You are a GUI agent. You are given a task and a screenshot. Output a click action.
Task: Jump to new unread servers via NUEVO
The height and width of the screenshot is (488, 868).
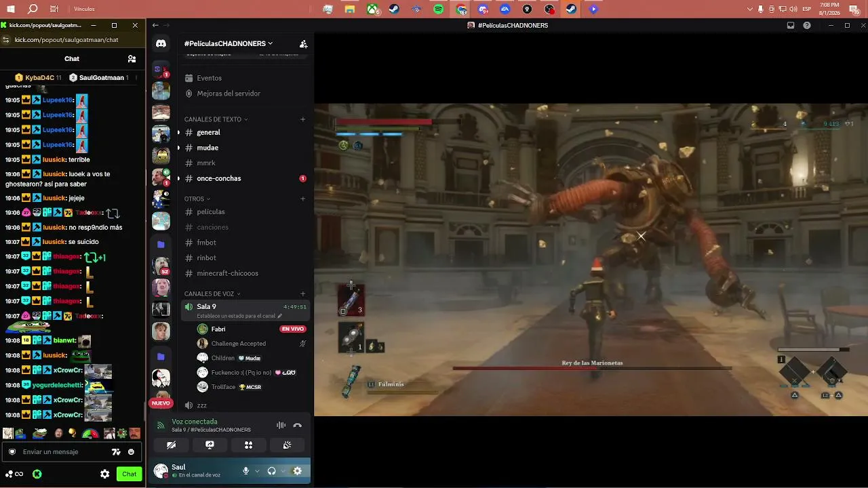(161, 403)
